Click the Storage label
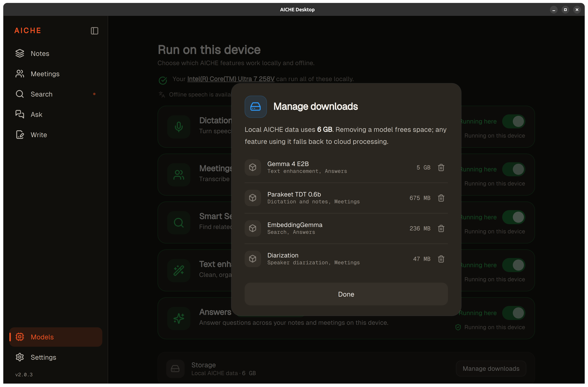 click(x=204, y=365)
